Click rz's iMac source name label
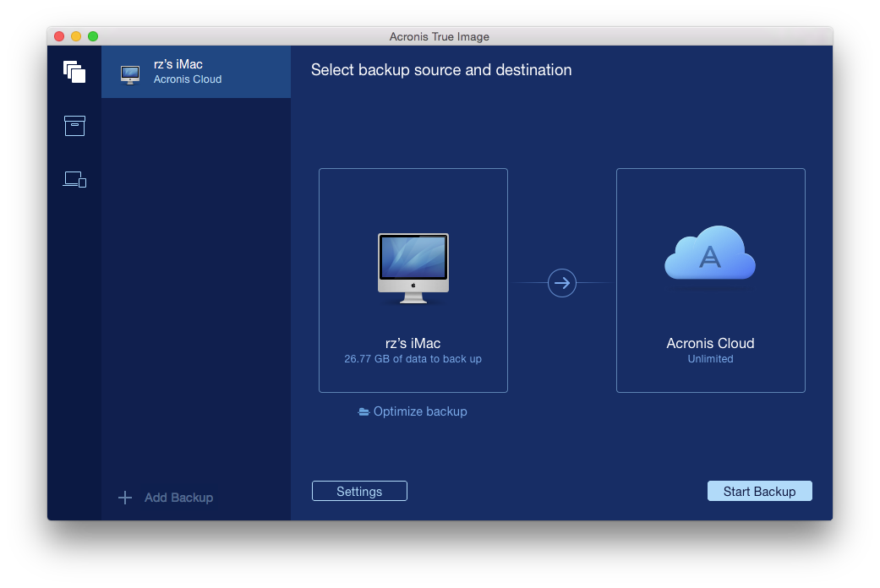This screenshot has height=588, width=880. tap(413, 343)
